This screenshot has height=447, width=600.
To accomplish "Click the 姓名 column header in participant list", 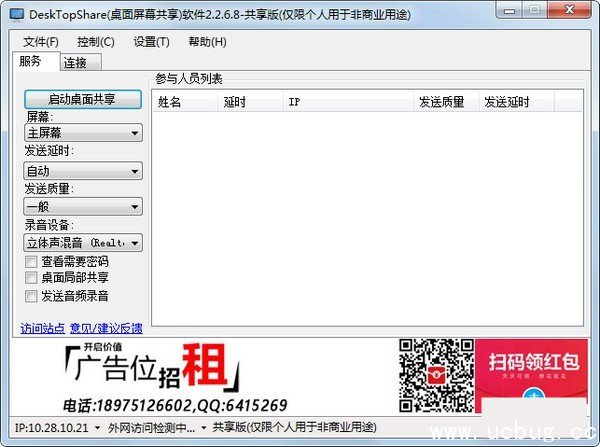I will pos(170,102).
